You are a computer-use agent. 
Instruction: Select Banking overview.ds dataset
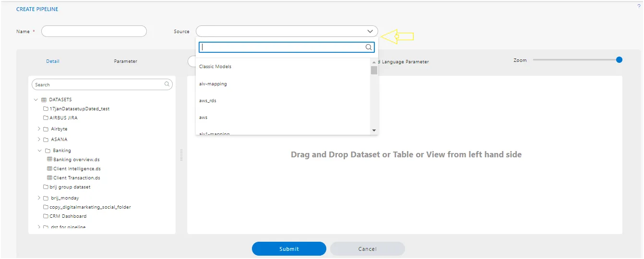pos(76,160)
